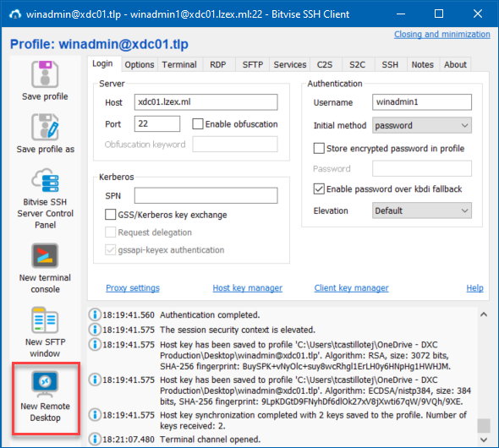Click log scrollbar down arrow
The height and width of the screenshot is (448, 499).
pyautogui.click(x=484, y=440)
